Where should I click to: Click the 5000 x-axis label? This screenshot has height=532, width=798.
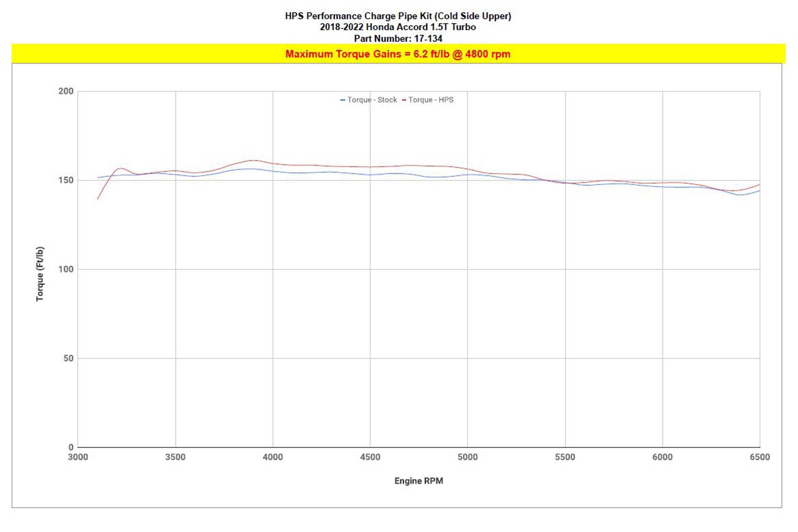click(x=467, y=457)
